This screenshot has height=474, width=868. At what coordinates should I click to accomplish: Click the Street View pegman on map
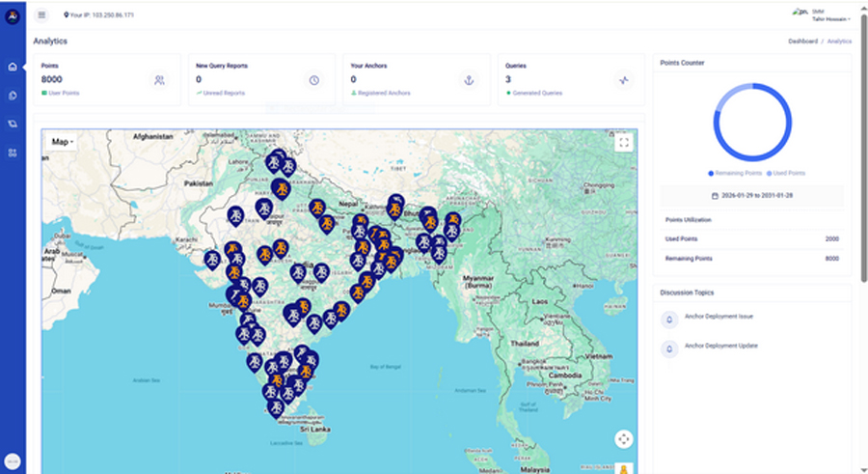[x=624, y=468]
